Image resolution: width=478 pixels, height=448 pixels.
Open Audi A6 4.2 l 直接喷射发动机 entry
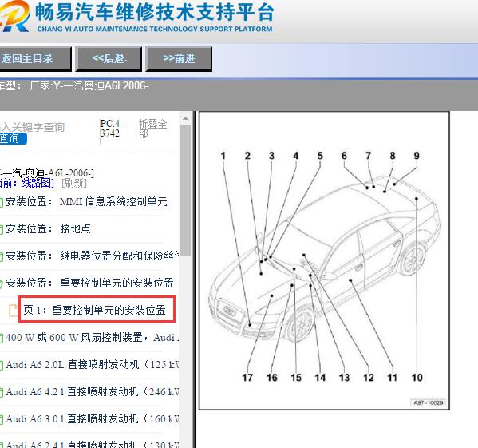(x=92, y=391)
